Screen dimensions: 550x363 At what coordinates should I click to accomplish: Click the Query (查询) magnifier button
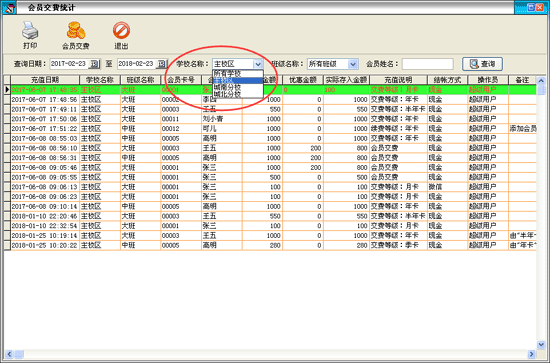click(x=482, y=64)
